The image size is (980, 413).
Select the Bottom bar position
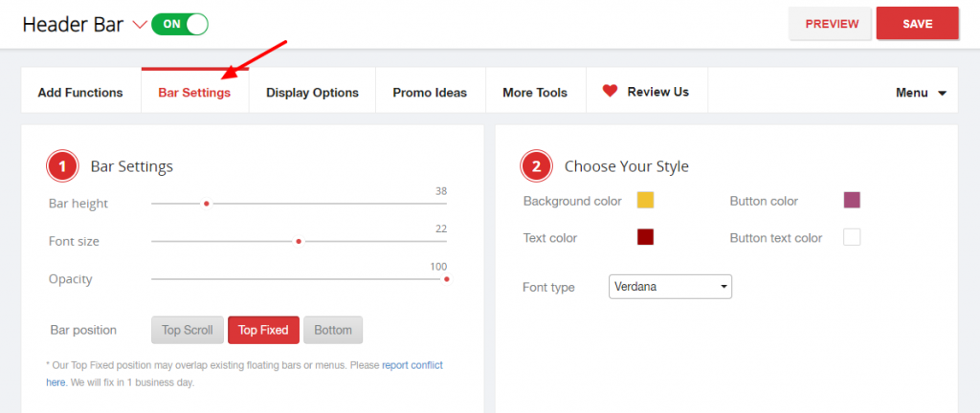333,330
